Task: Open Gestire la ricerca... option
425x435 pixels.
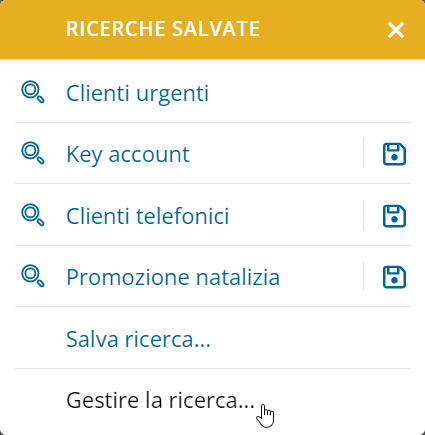Action: [x=160, y=400]
